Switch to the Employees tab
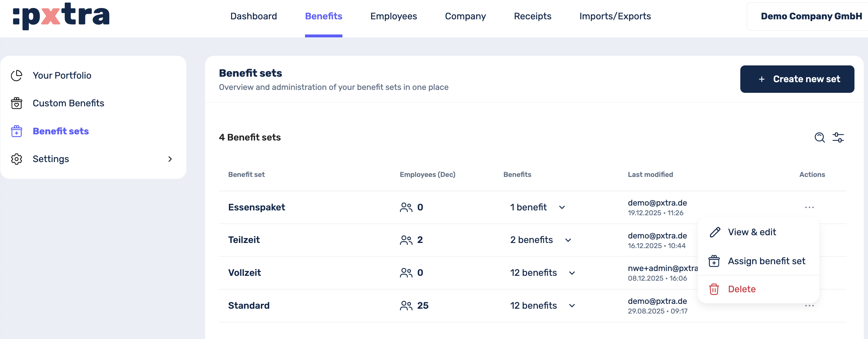 393,16
